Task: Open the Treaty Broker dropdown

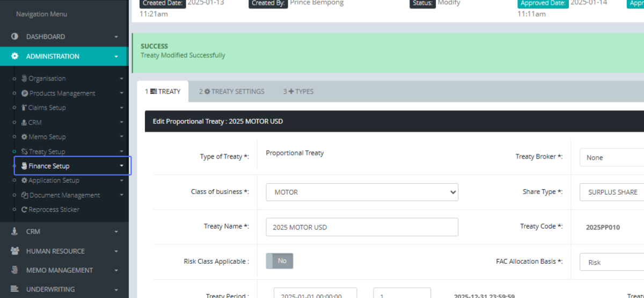Action: pos(612,158)
